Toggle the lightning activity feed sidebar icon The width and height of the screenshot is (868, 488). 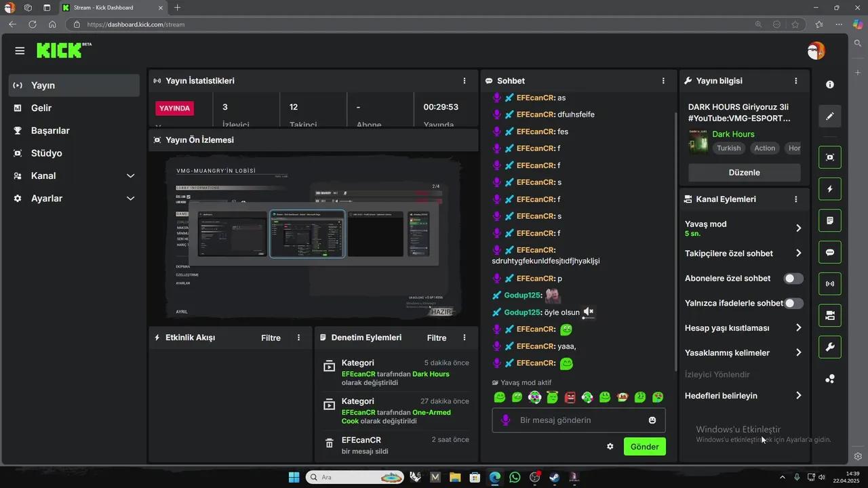[830, 189]
